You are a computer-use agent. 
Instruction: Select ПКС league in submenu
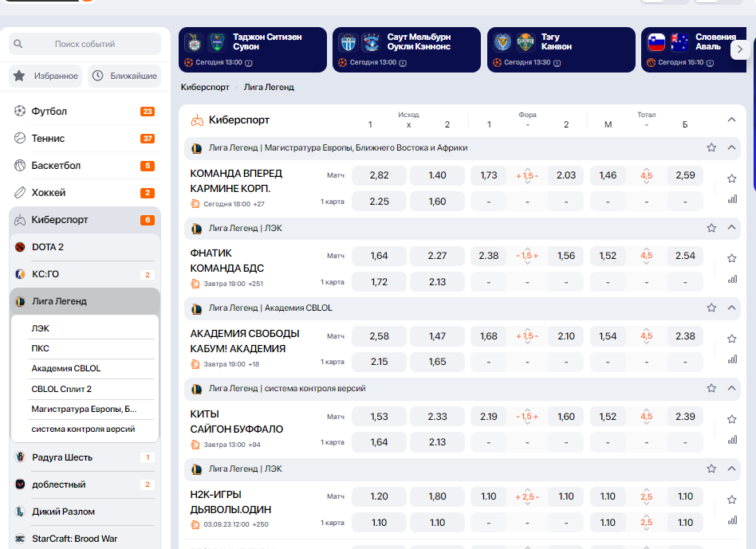click(93, 348)
